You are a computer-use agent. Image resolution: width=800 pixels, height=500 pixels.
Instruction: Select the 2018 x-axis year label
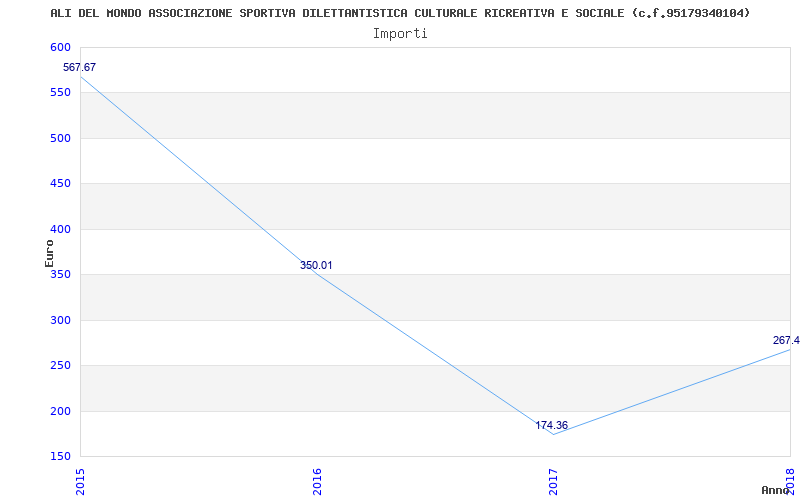[x=790, y=482]
